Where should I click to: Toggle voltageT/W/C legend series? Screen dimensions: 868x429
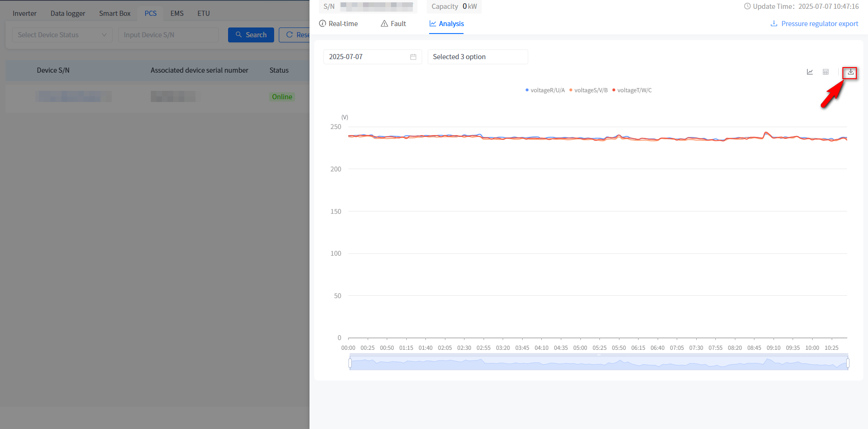(x=632, y=90)
